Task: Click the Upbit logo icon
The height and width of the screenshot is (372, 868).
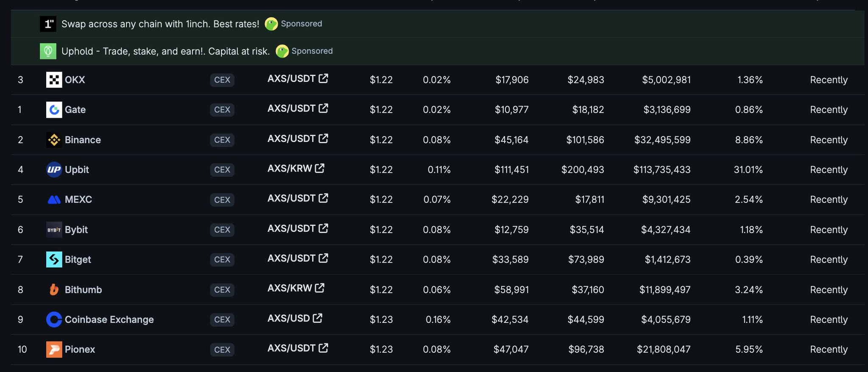Action: point(54,170)
